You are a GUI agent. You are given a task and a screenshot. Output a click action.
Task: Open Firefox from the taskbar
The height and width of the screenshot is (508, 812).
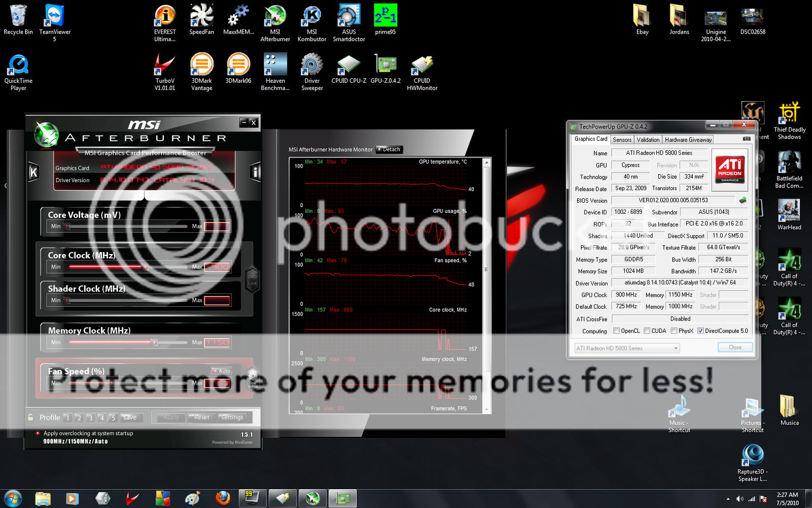point(222,498)
